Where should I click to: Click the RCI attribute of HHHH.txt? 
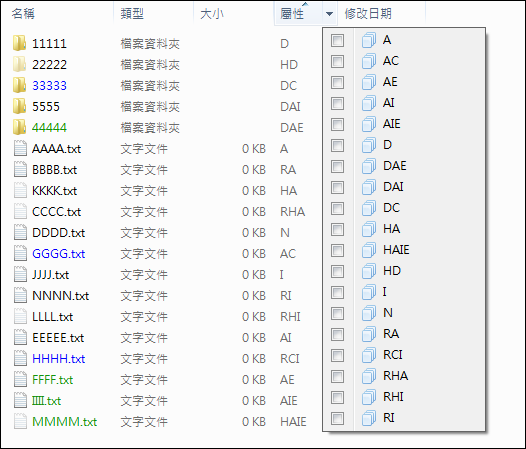[x=290, y=359]
